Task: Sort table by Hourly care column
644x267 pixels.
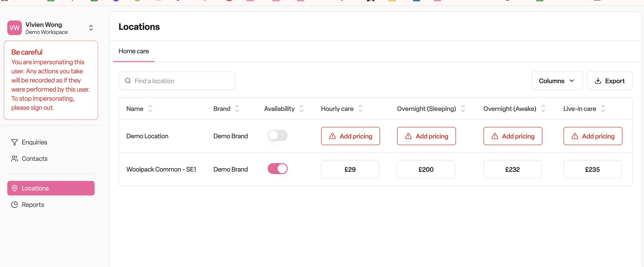Action: (360, 108)
